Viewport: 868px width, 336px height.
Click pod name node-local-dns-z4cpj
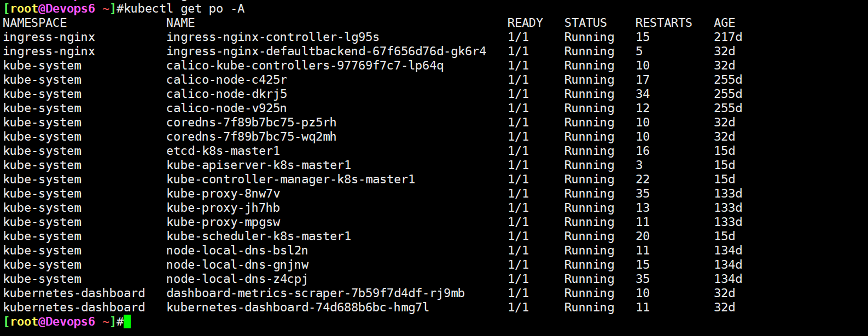point(237,279)
